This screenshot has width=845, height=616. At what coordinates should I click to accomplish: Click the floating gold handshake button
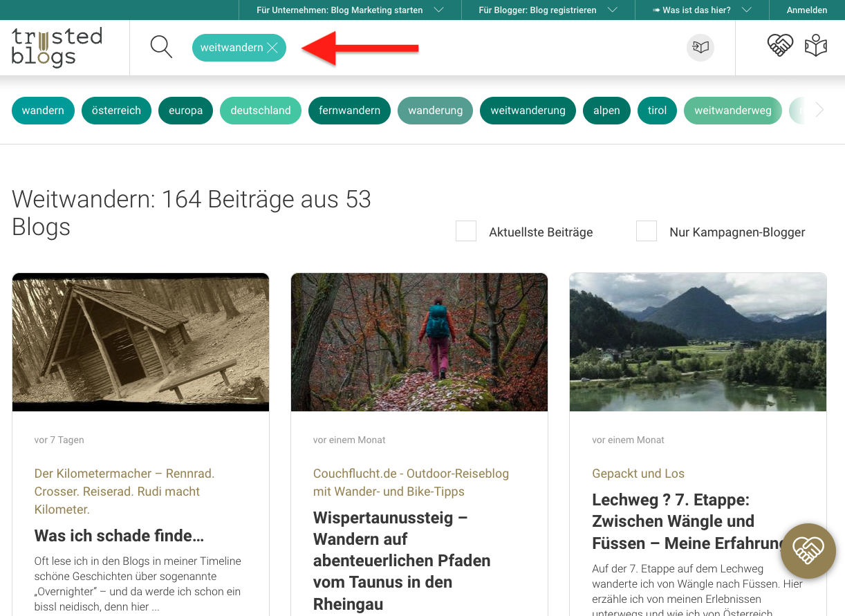click(808, 550)
